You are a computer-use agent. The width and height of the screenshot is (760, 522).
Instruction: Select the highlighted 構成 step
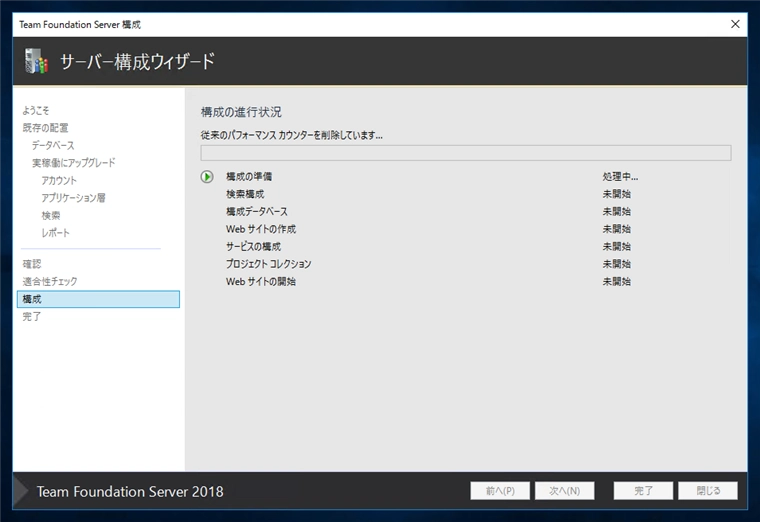98,299
